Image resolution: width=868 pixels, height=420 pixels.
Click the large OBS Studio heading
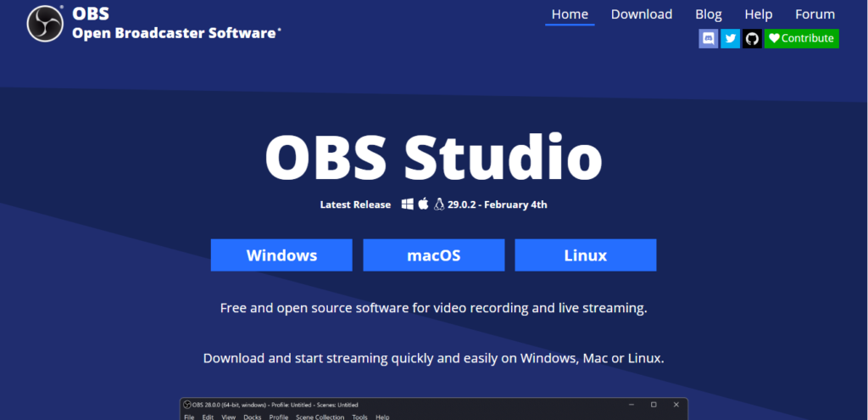point(433,157)
